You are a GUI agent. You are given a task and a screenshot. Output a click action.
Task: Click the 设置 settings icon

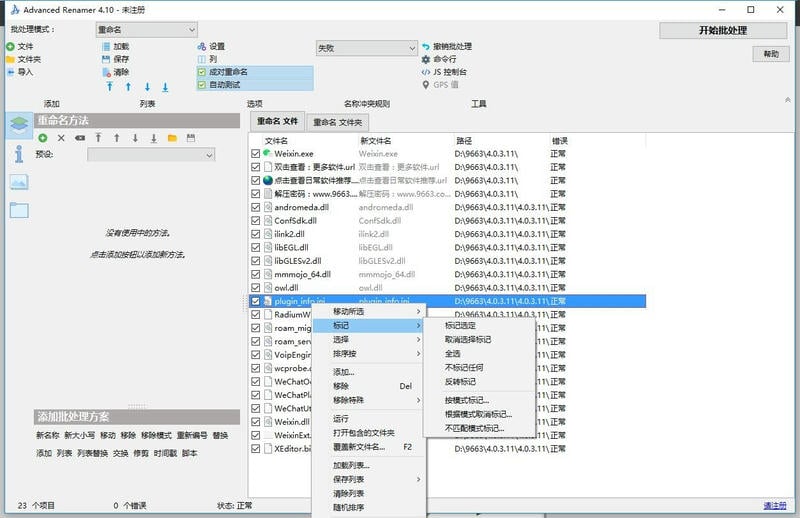[x=201, y=47]
